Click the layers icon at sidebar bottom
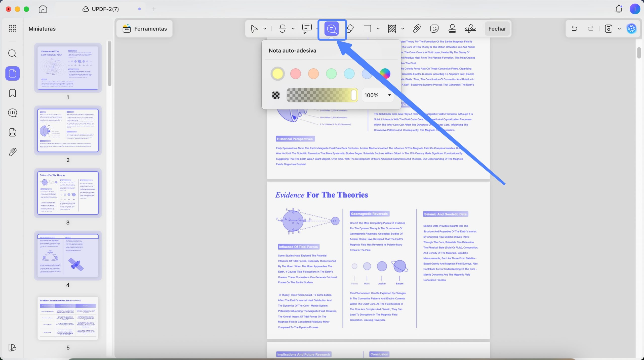The width and height of the screenshot is (644, 360). (x=12, y=347)
